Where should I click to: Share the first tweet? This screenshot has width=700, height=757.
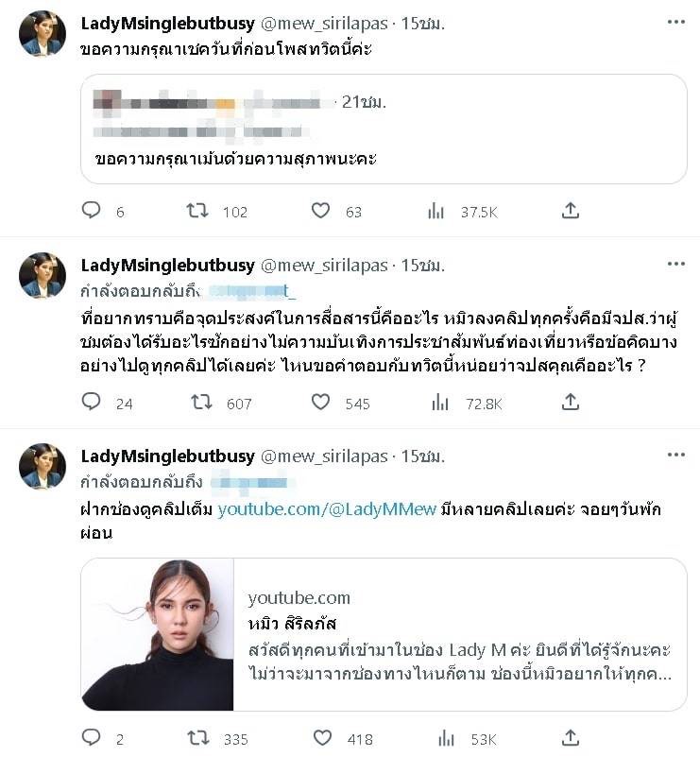tap(571, 212)
